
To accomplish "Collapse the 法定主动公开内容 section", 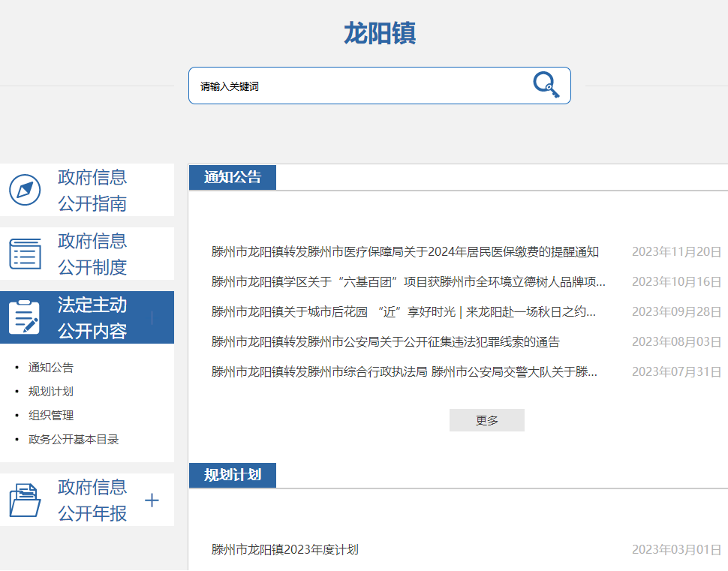I will click(x=152, y=317).
